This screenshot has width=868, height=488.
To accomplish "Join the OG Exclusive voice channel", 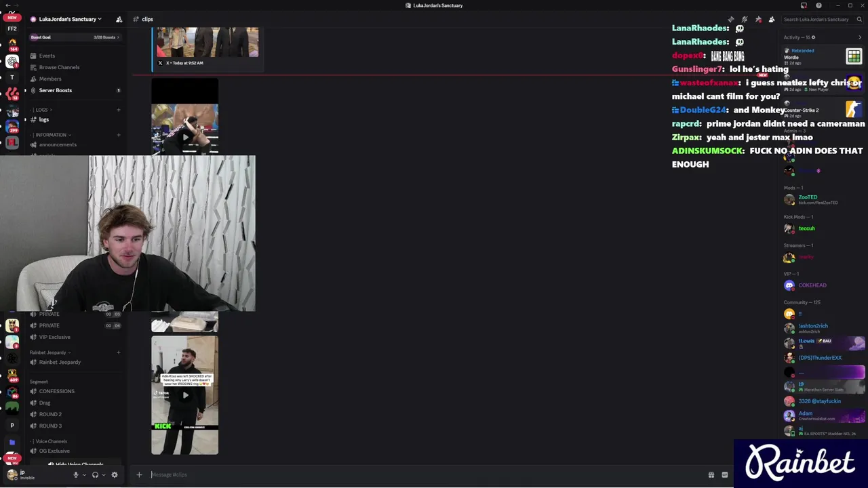I will coord(75,451).
